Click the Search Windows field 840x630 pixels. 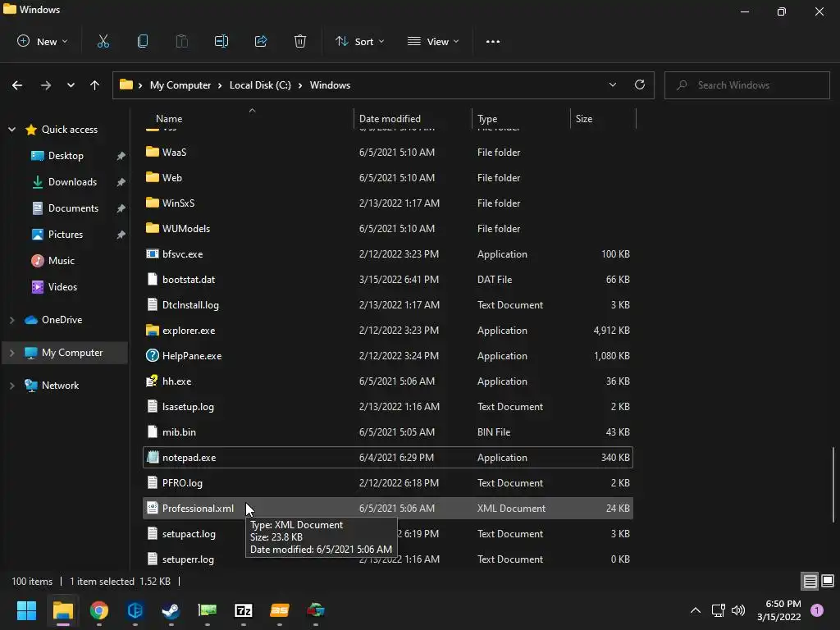tap(746, 85)
